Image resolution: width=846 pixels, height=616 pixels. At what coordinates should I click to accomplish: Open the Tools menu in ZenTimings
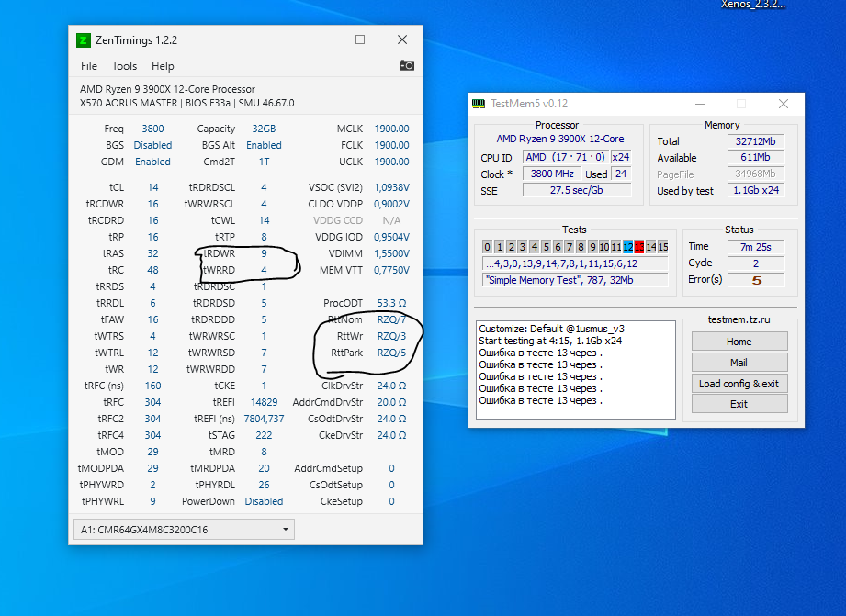[x=124, y=66]
